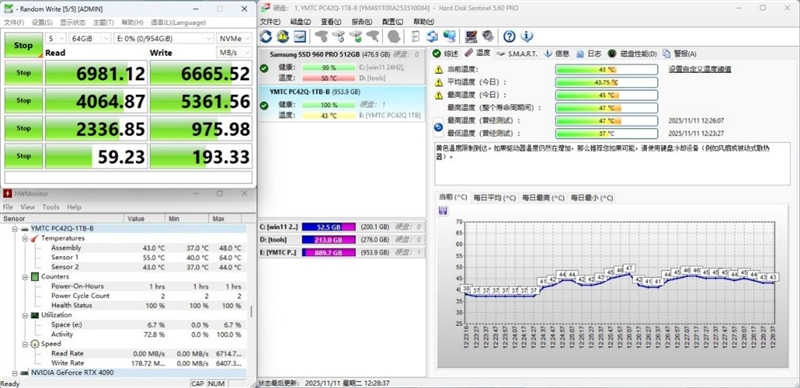Select the Power Cycle Count row
This screenshot has width=800, height=388.
(x=123, y=296)
